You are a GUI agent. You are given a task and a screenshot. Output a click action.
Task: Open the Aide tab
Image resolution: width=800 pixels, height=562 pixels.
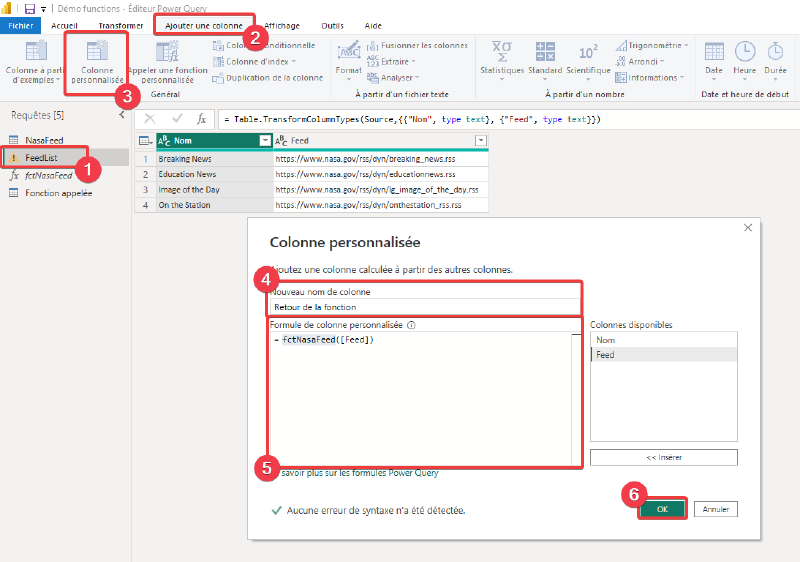[x=373, y=25]
